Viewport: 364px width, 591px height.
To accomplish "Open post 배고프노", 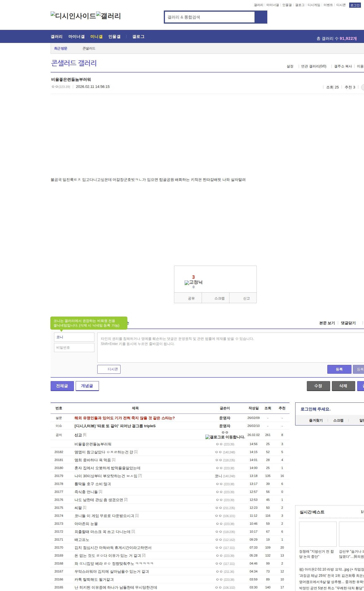I will tap(82, 540).
